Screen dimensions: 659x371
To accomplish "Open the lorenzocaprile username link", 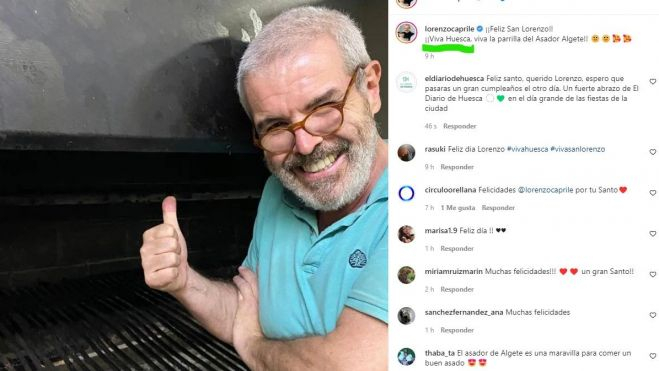I will (x=449, y=29).
